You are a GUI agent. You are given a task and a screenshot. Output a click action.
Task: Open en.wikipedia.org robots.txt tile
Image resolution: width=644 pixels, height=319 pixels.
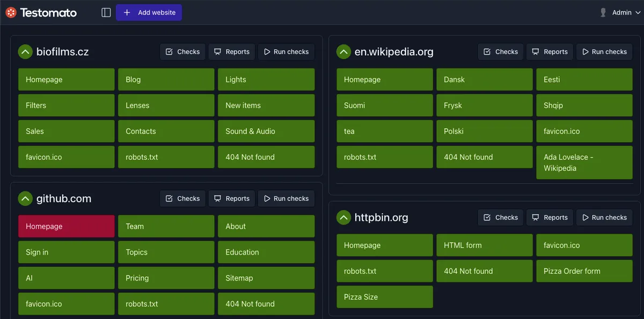pos(385,157)
